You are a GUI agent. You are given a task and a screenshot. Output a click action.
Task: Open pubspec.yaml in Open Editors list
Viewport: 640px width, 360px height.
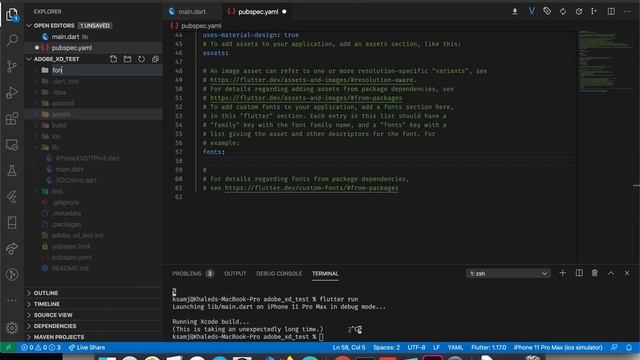(93, 48)
